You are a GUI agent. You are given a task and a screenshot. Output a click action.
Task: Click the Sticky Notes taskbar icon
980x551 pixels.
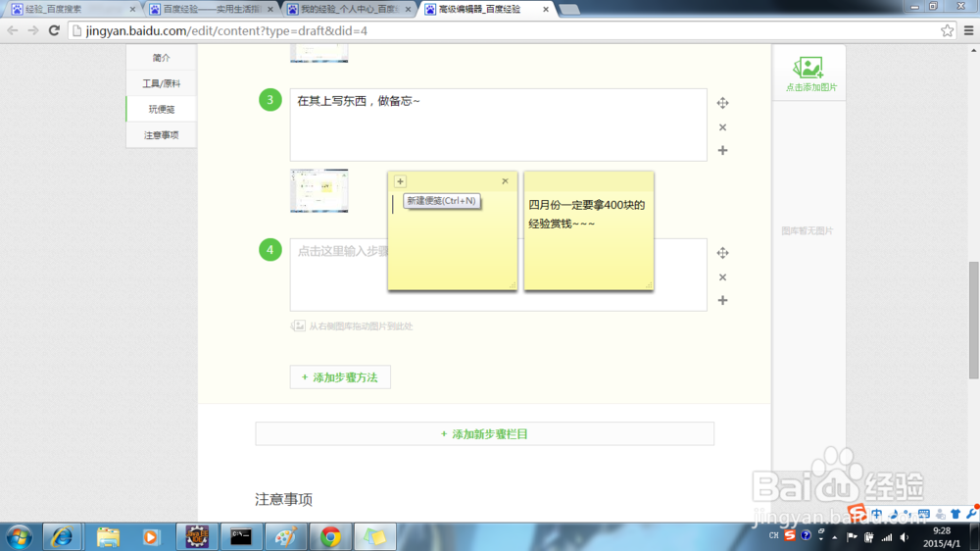coord(375,537)
